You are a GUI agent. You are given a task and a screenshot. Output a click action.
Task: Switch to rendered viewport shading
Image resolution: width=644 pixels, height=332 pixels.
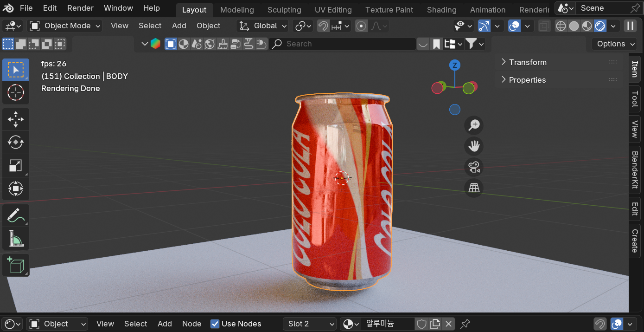pyautogui.click(x=600, y=26)
